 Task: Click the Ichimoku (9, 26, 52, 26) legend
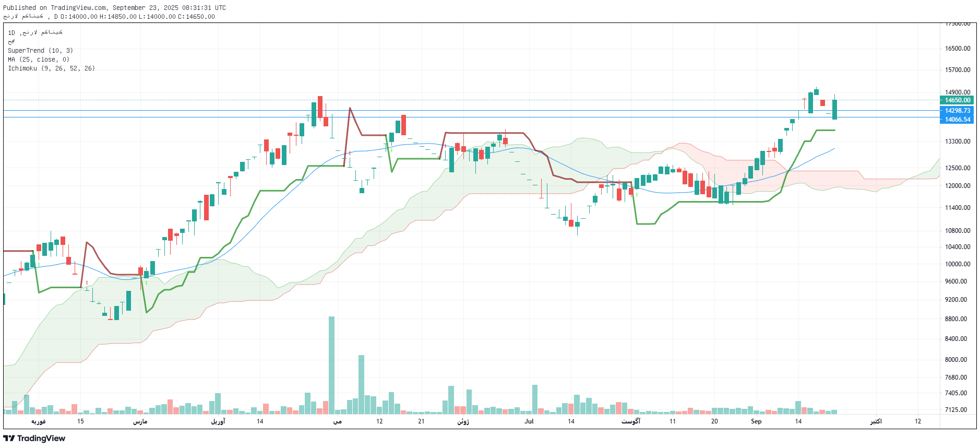pyautogui.click(x=51, y=68)
